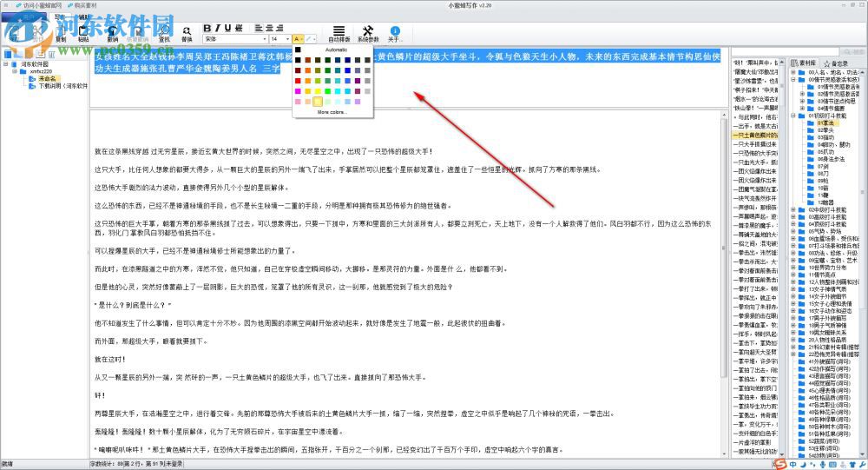Click the Sogou input method S icon

tap(780, 464)
